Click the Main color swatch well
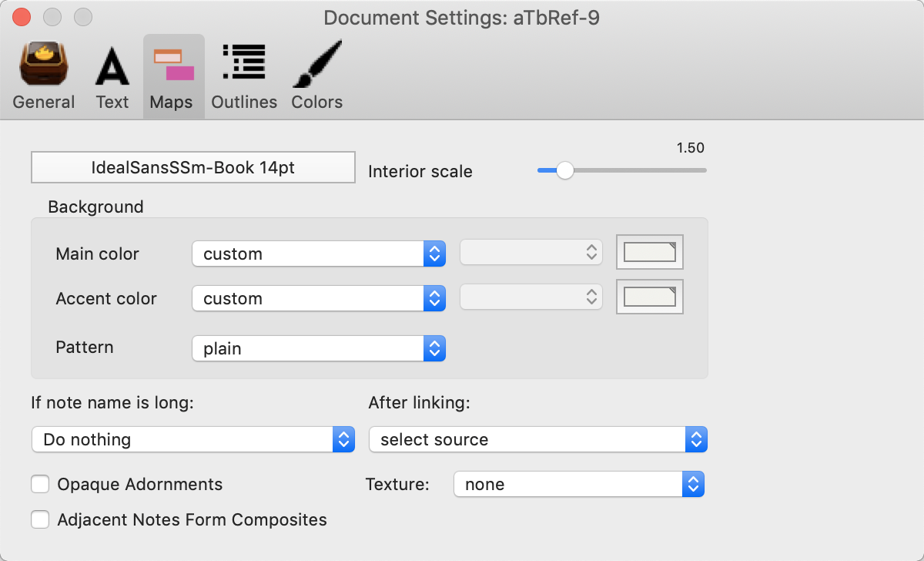This screenshot has width=924, height=561. pyautogui.click(x=650, y=252)
